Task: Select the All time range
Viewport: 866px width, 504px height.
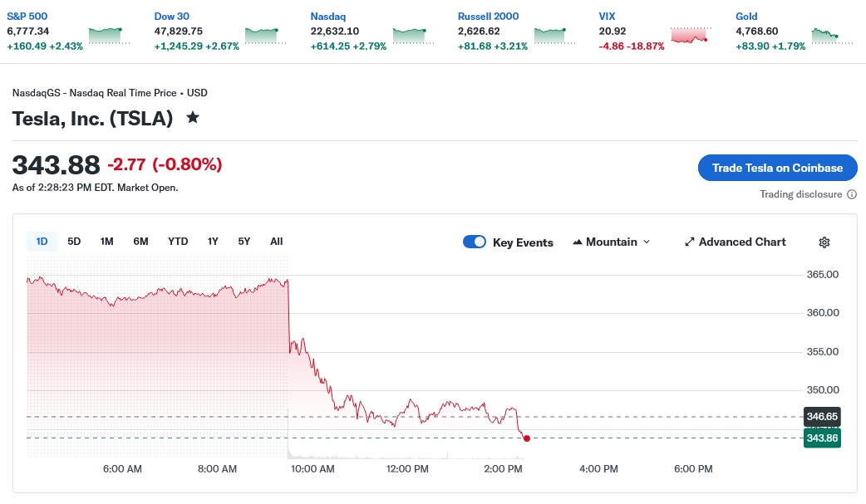Action: coord(276,242)
